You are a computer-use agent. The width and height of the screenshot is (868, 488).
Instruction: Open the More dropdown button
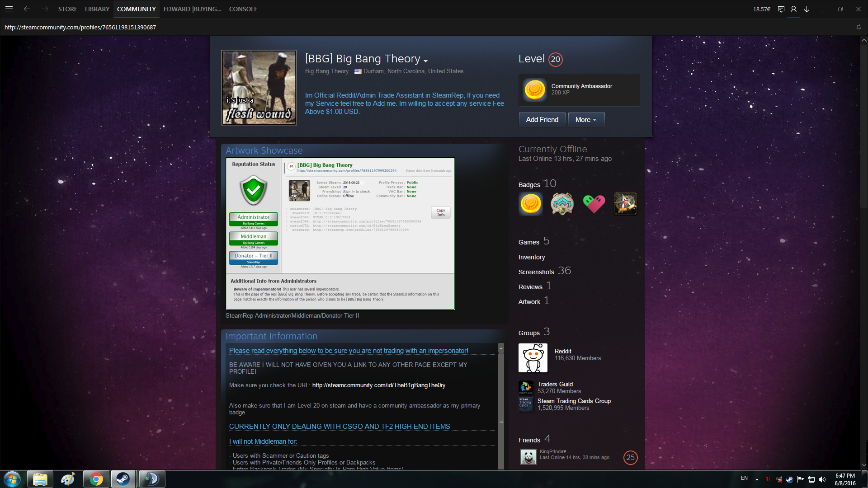pos(586,120)
